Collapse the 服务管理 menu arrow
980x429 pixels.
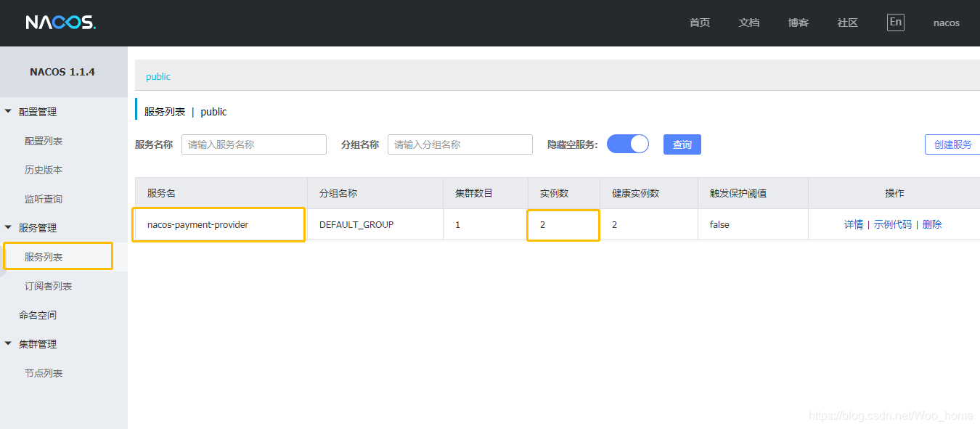(x=8, y=228)
